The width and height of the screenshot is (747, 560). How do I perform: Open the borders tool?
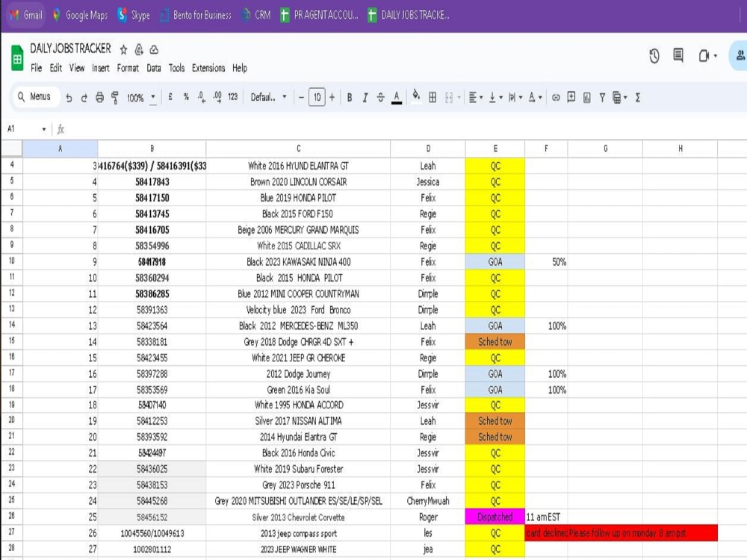tap(433, 98)
